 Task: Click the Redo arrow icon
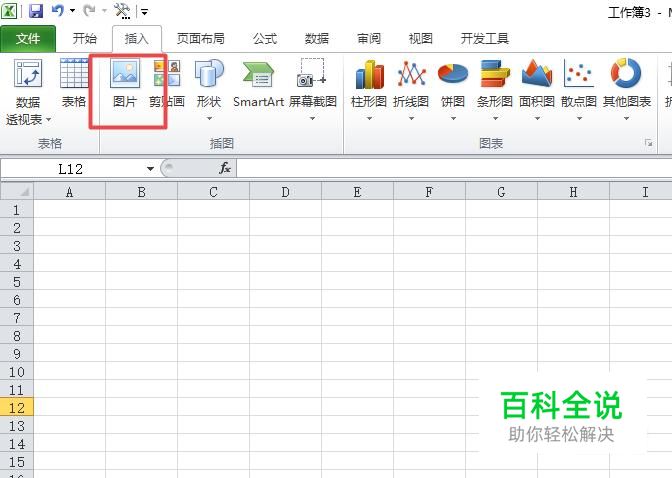point(89,10)
